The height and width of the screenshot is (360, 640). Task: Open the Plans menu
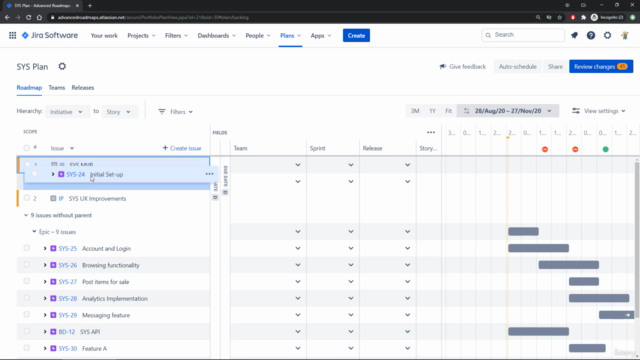pos(290,36)
